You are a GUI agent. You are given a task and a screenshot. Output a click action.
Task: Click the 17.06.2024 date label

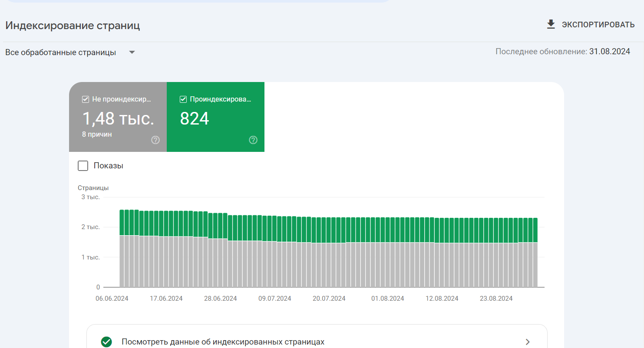[166, 299]
